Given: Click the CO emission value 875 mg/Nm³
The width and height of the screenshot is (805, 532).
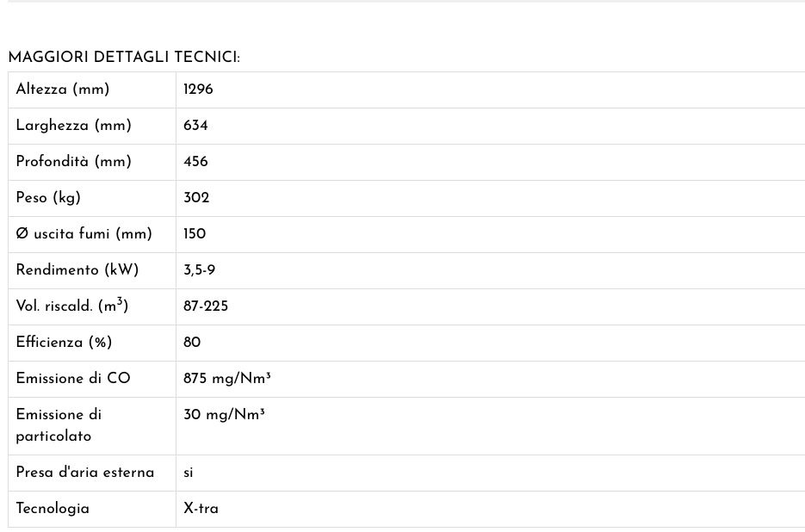Looking at the screenshot, I should pyautogui.click(x=227, y=379).
